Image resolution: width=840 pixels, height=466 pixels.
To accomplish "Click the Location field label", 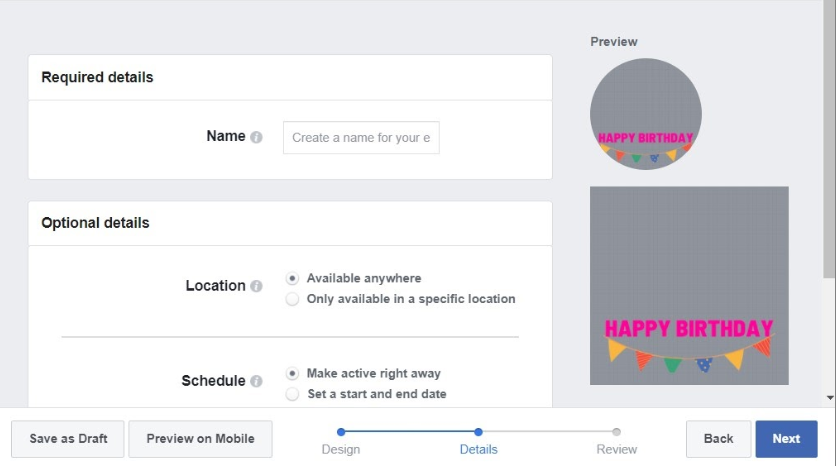I will tap(215, 286).
